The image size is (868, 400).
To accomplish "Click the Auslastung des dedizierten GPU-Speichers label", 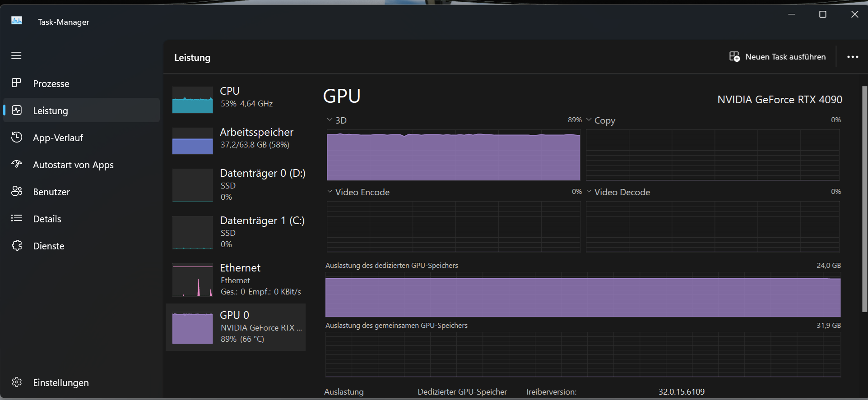I will [392, 265].
